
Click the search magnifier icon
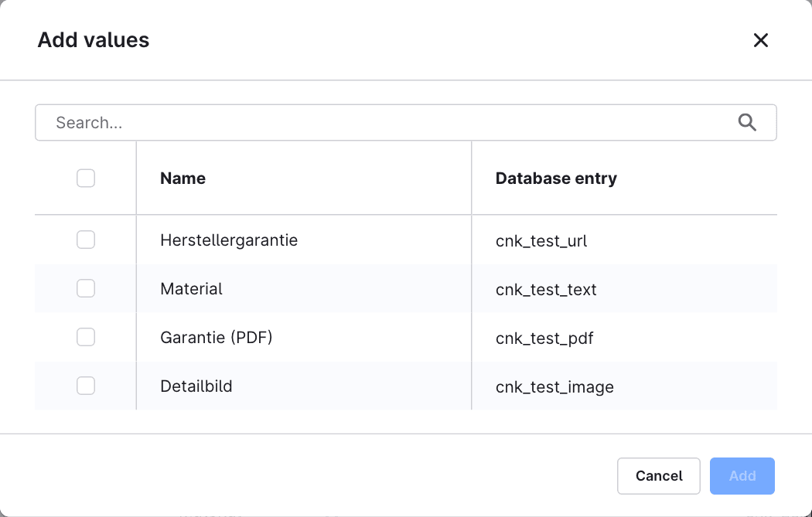click(x=747, y=123)
